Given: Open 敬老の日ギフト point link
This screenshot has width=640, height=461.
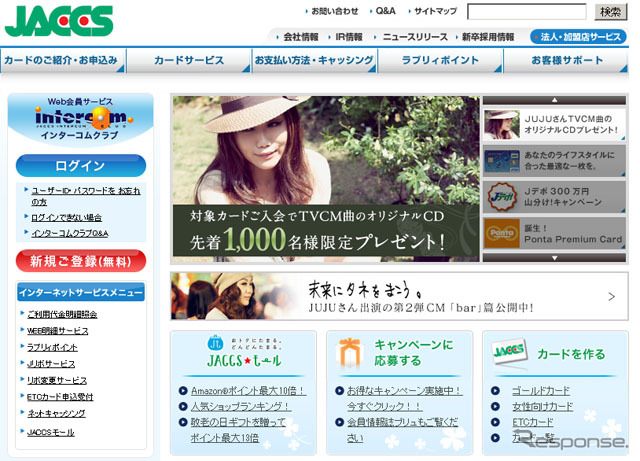Looking at the screenshot, I should tap(238, 430).
